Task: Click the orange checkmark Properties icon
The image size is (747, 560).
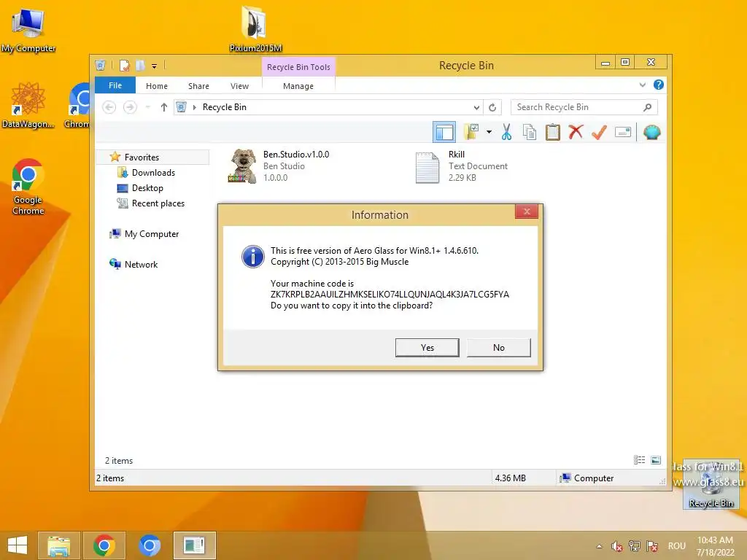Action: point(599,132)
